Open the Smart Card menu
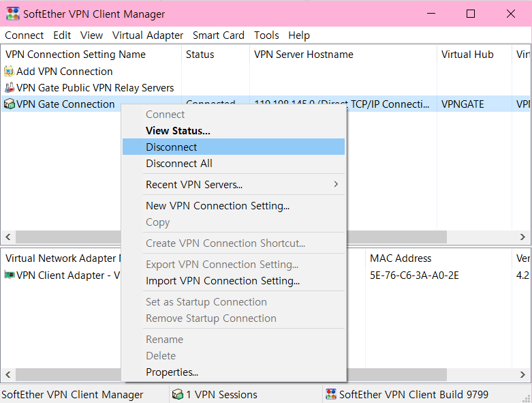Viewport: 532px width, 403px height. pyautogui.click(x=219, y=35)
